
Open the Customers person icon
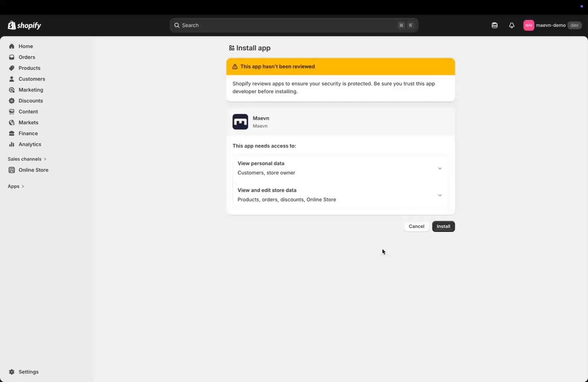(12, 79)
